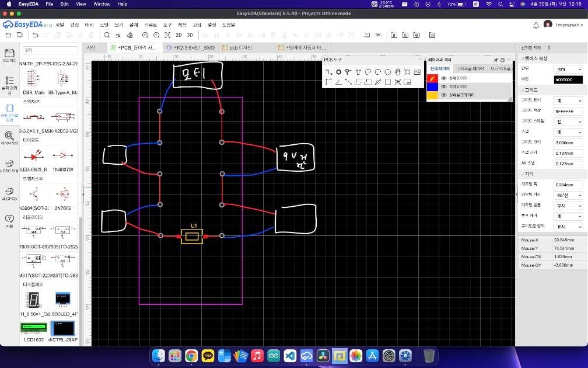Toggle visibility of the top layer (red)

pos(444,78)
